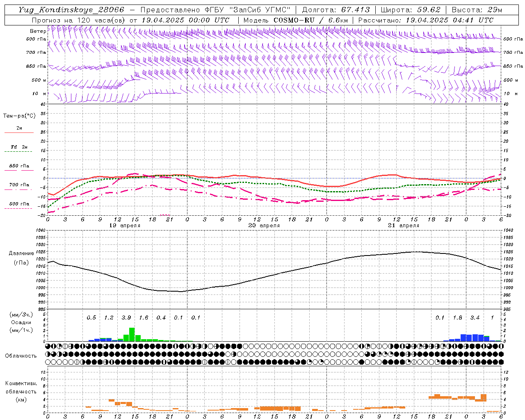Image resolution: width=525 pixels, height=420 pixels.
Task: Click the forecast start time 19.04.2025 00:00 UTC
Action: pyautogui.click(x=185, y=20)
